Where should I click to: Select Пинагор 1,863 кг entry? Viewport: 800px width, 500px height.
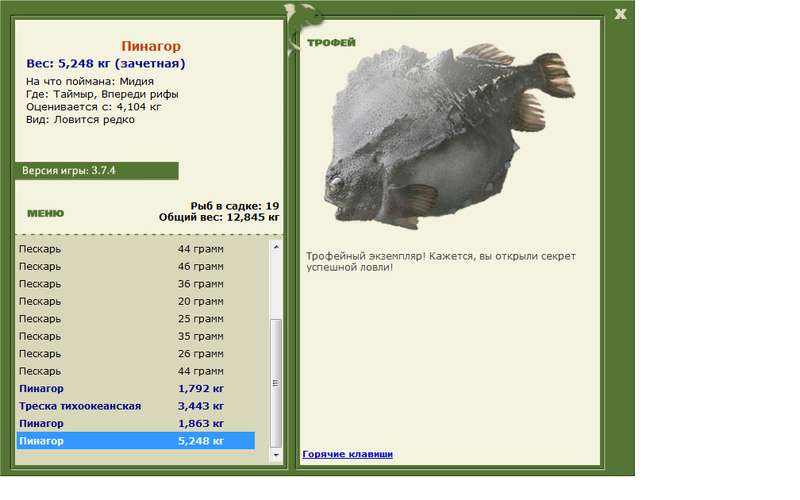[x=135, y=423]
